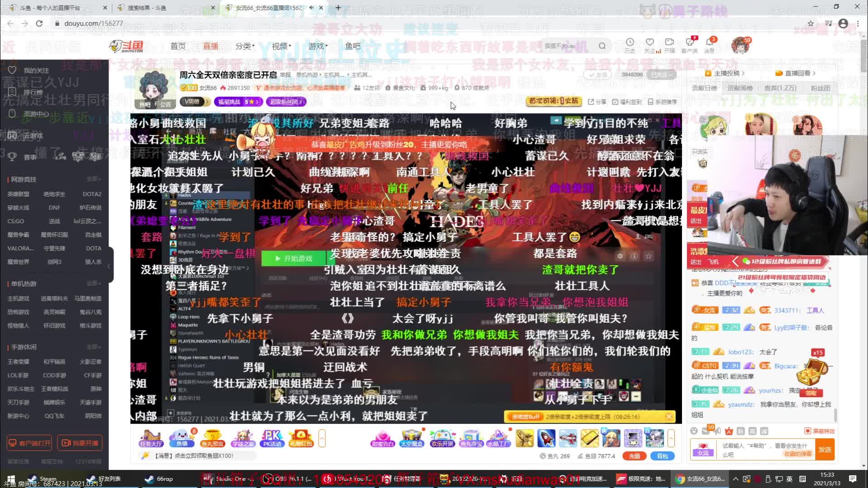Open 直播回看 chevron link

(x=796, y=73)
